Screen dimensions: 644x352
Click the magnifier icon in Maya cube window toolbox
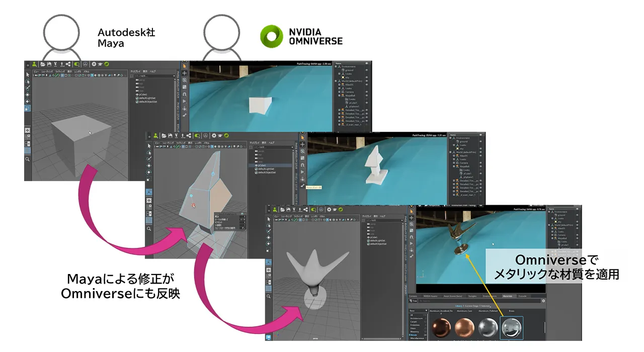[x=28, y=159]
